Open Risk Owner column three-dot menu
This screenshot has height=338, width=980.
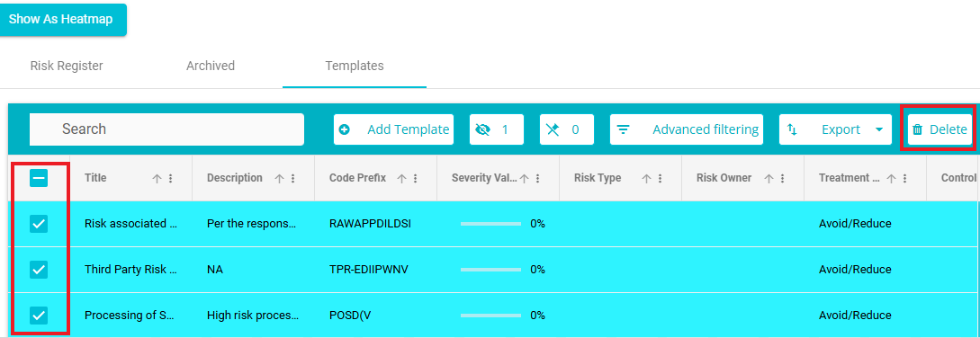[783, 178]
